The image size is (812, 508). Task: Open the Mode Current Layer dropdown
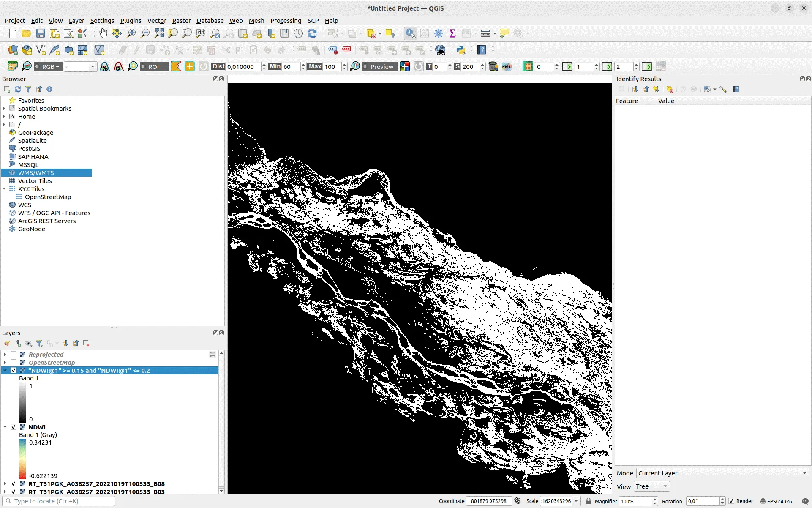coord(722,473)
